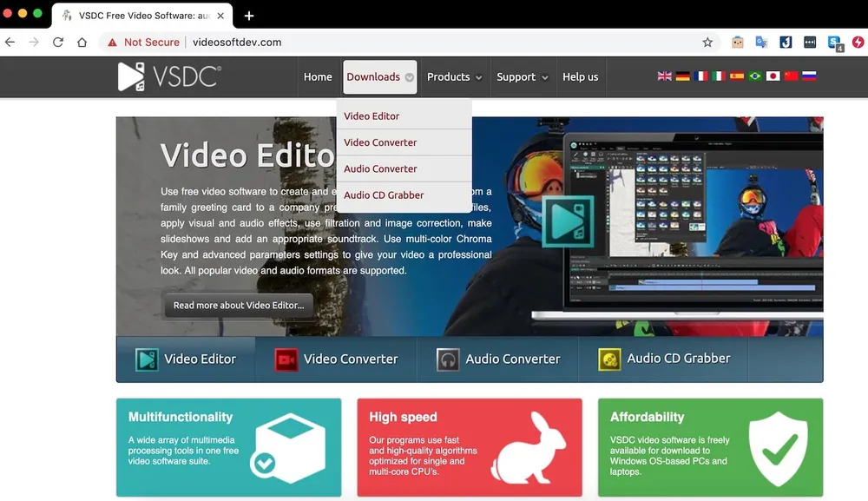Click the VSDC logo in header

[x=170, y=76]
